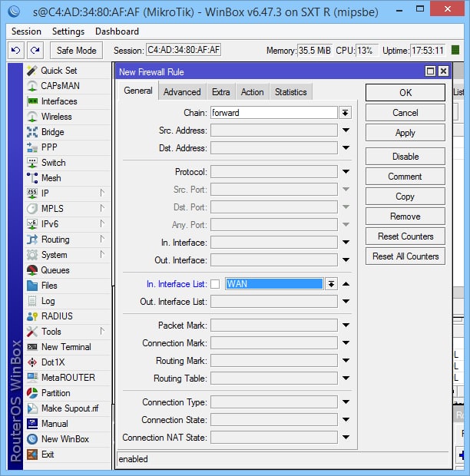
Task: Expand the Dst. Address field arrow
Action: click(346, 148)
